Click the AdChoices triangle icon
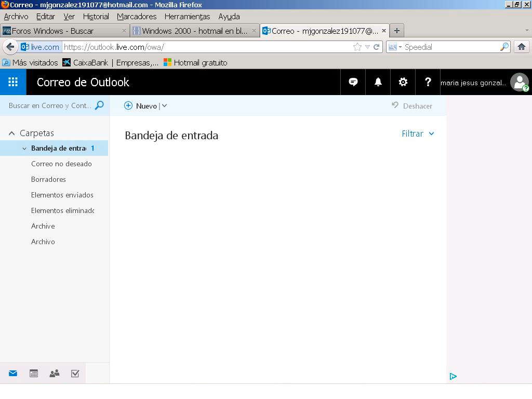This screenshot has height=399, width=532. (x=453, y=376)
